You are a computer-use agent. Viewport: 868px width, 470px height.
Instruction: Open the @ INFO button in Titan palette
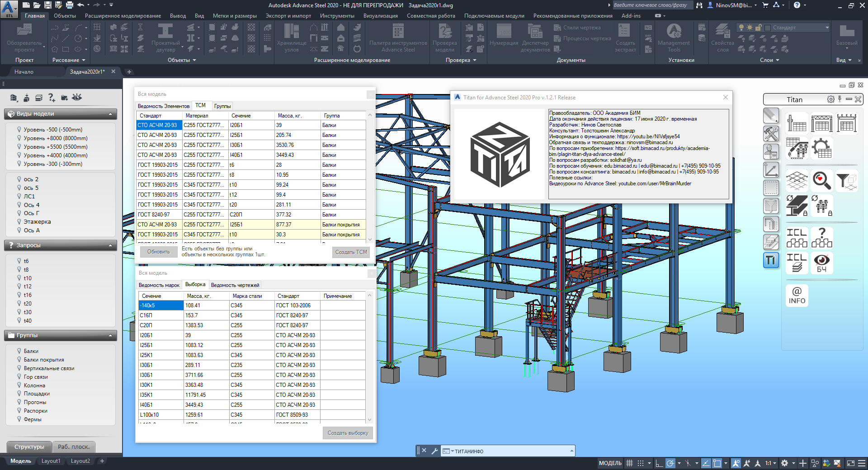pyautogui.click(x=797, y=296)
